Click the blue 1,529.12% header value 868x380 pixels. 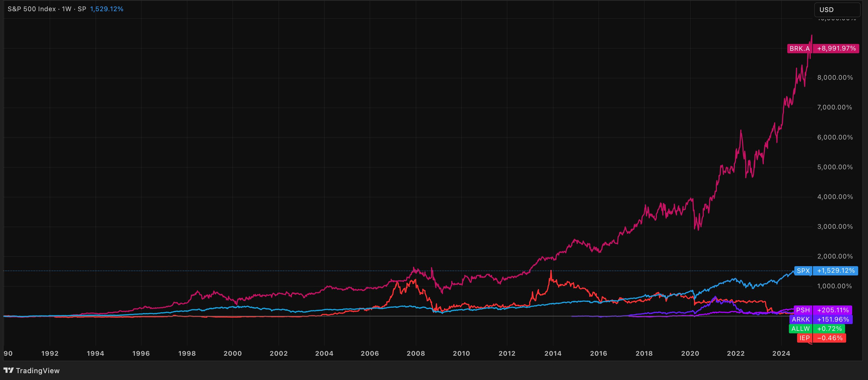(106, 9)
